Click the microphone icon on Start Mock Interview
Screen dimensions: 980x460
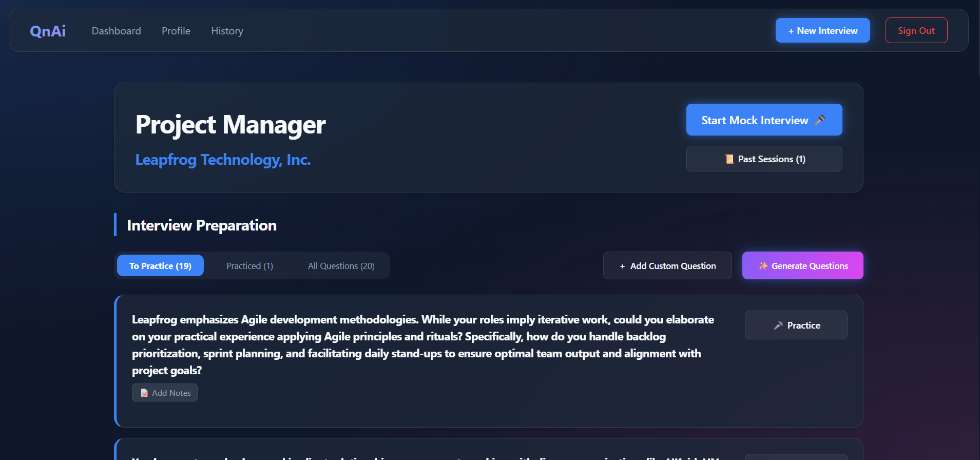pos(820,120)
